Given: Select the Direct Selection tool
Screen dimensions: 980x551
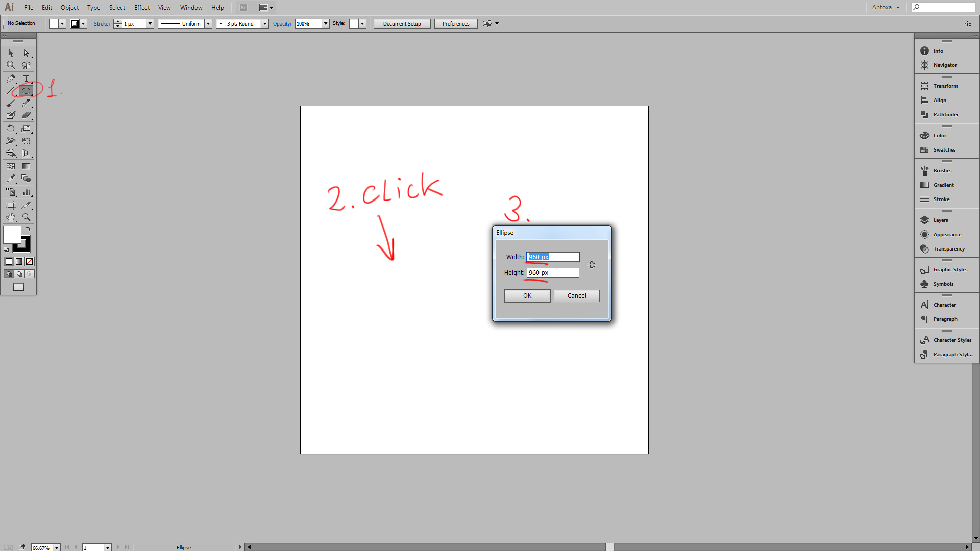Looking at the screenshot, I should click(26, 53).
